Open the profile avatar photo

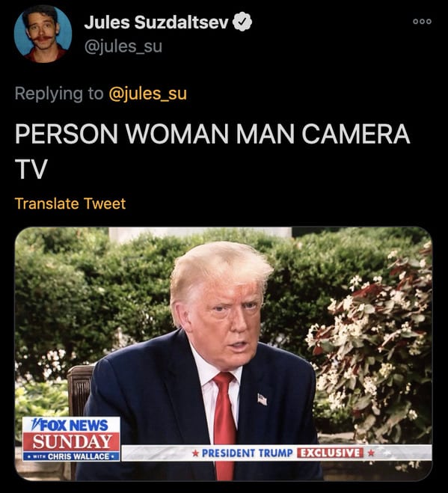click(x=43, y=34)
